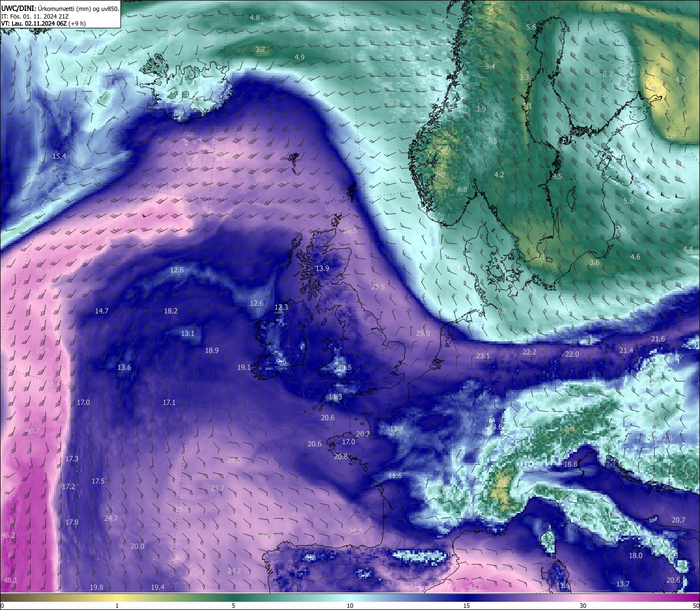Click the 3.3 value over northern Sweden
Screen dimensions: 700x610
point(524,77)
